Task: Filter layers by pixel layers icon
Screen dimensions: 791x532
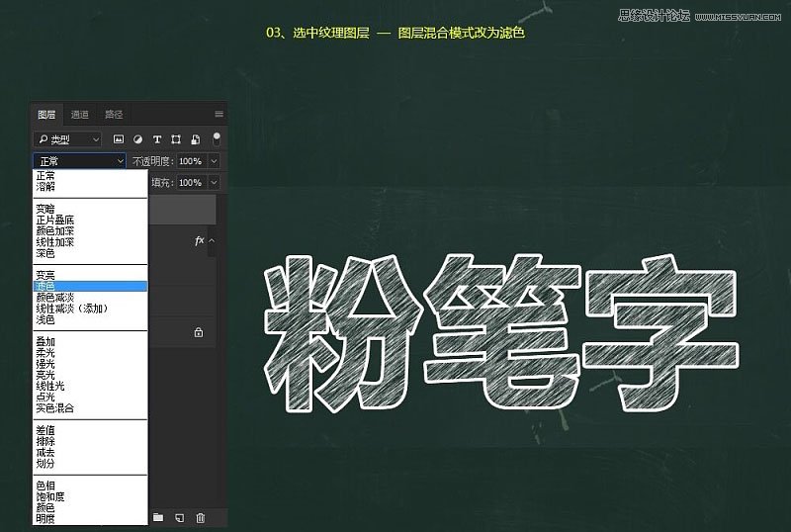Action: pos(119,139)
